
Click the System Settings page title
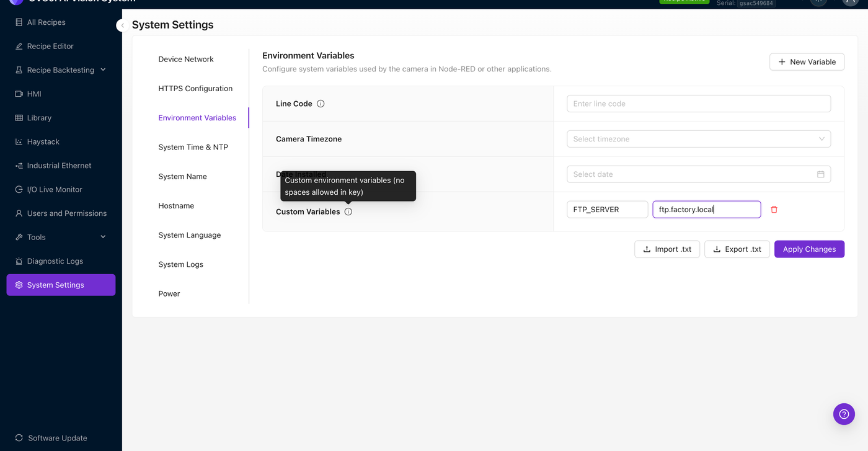(x=172, y=25)
